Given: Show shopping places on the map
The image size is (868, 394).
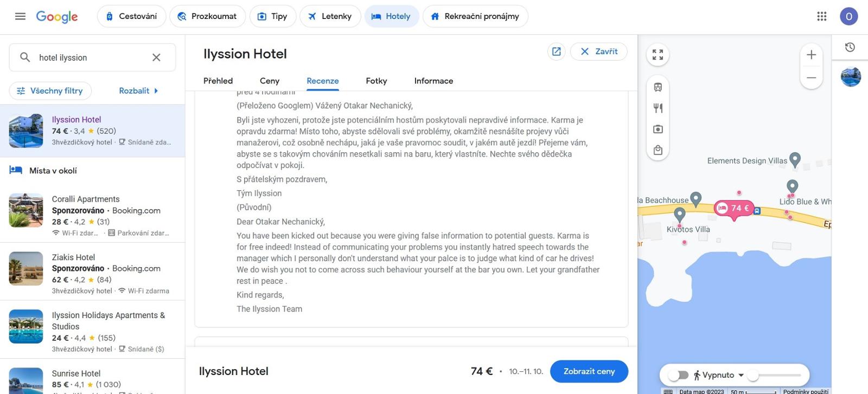Looking at the screenshot, I should point(658,150).
